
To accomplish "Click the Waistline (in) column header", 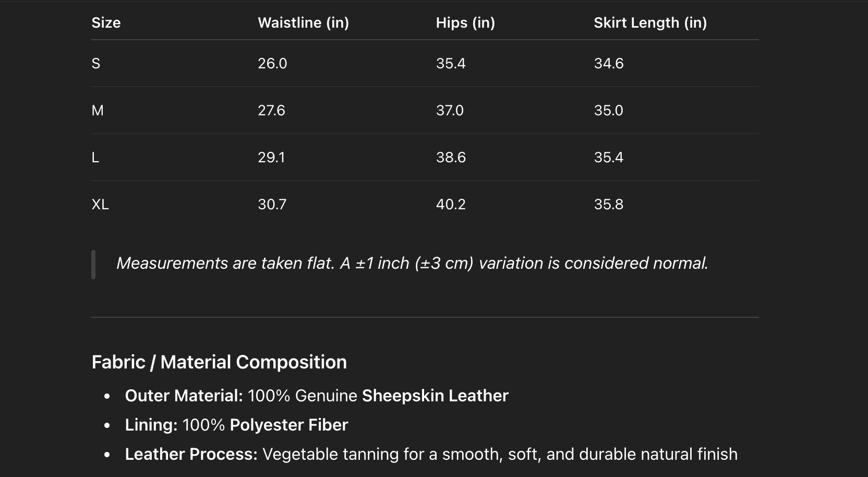I will [303, 22].
